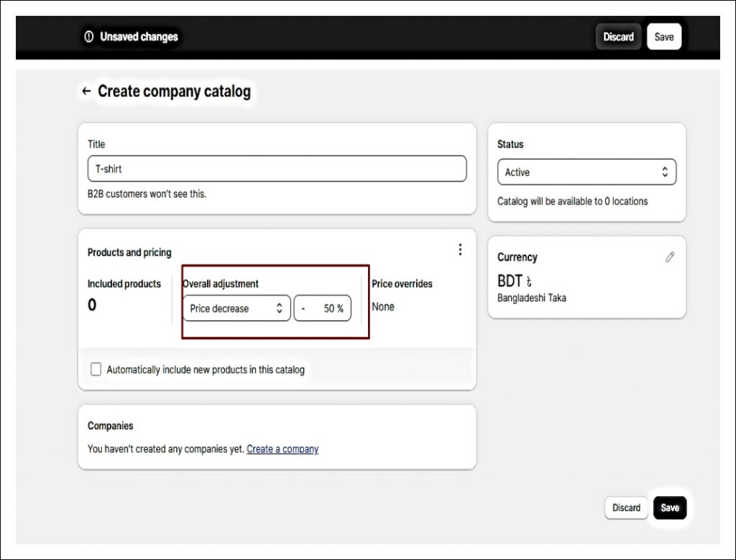Discard changes from the top bar

click(618, 36)
